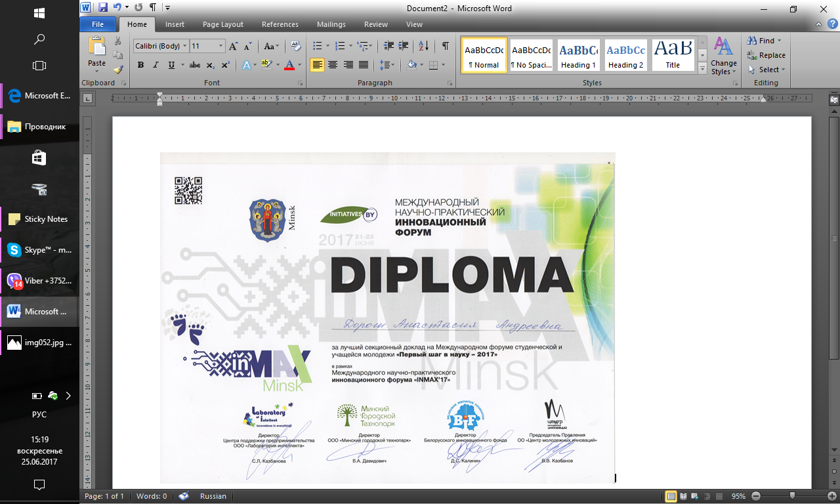Click the Clear Formatting eraser icon
The width and height of the screenshot is (840, 504).
tap(296, 46)
